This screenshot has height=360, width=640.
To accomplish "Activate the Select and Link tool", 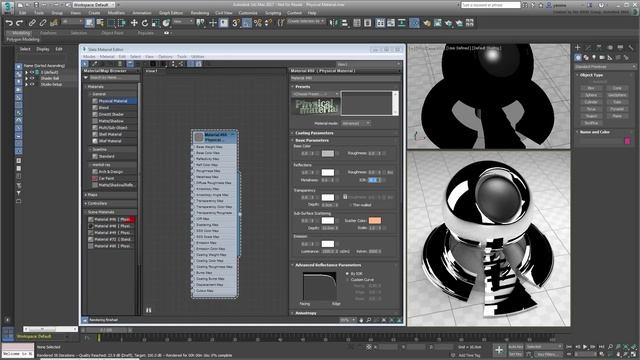I will coord(32,23).
